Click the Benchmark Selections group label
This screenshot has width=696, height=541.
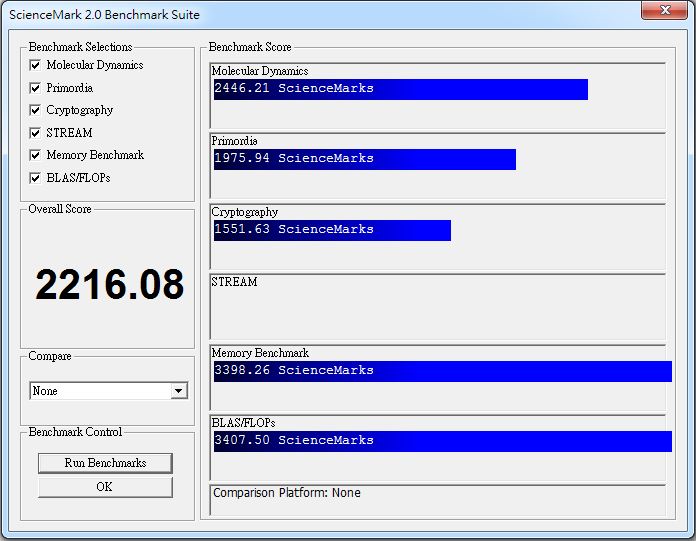(x=80, y=47)
